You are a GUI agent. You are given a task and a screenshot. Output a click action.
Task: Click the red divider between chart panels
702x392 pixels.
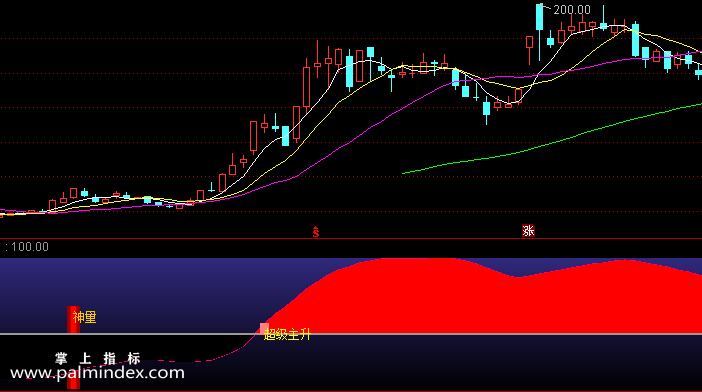click(351, 239)
